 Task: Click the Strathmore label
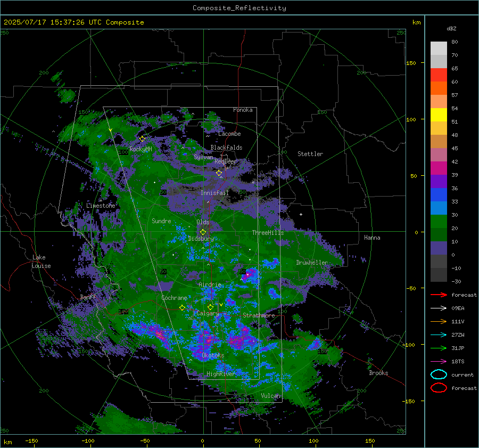tap(259, 315)
